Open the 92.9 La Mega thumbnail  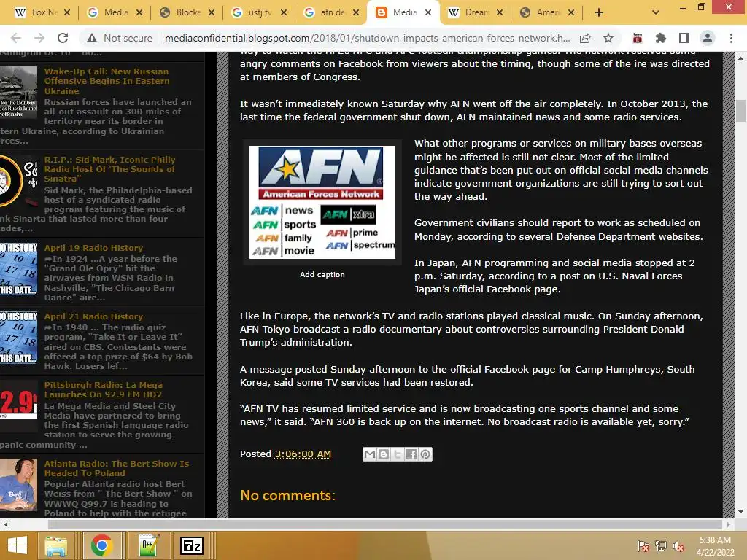coord(18,405)
